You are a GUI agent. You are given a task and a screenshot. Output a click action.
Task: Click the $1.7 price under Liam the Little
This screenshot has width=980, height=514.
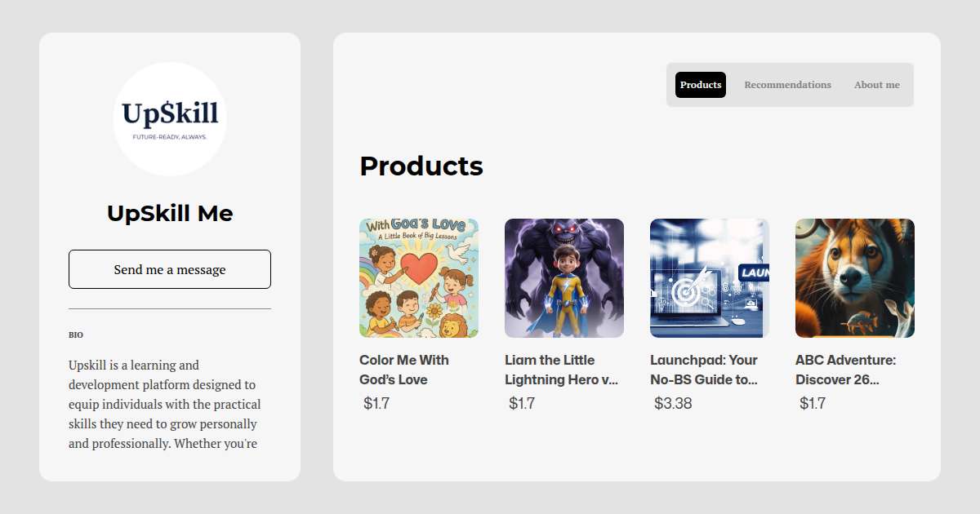[x=522, y=403]
